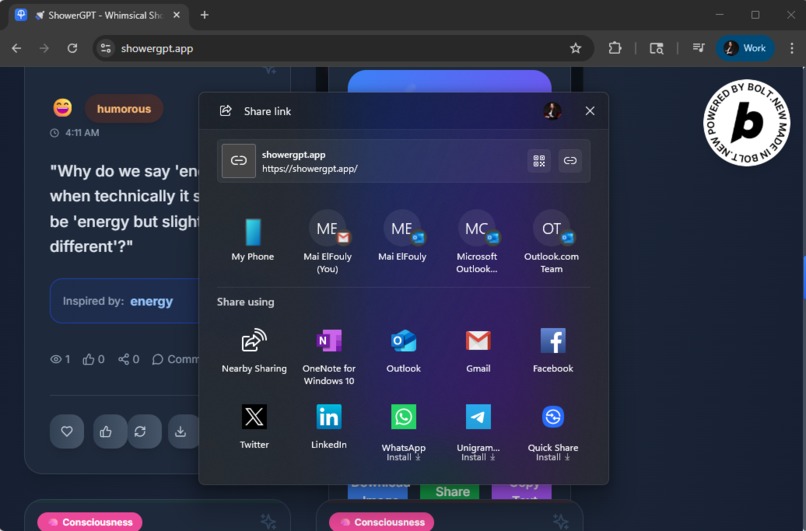Close the ShowerGPT tab

point(176,15)
